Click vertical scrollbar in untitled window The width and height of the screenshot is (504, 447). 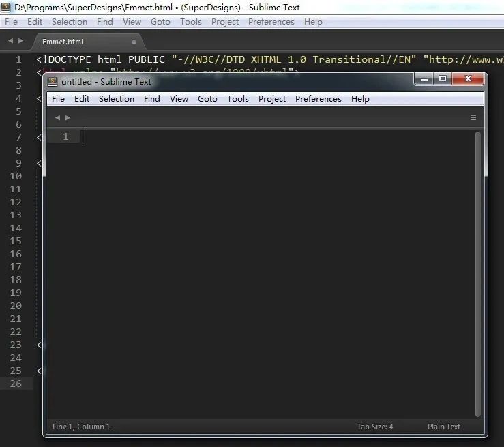pyautogui.click(x=478, y=274)
